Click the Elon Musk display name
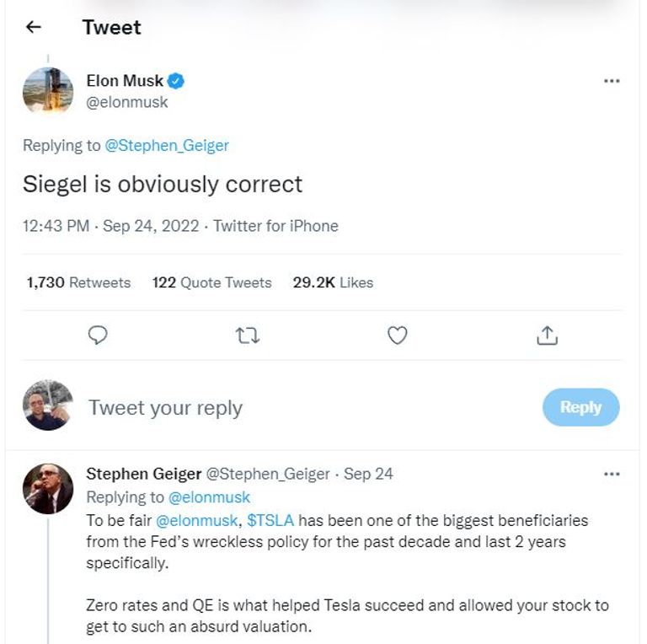647x644 pixels. click(x=125, y=81)
